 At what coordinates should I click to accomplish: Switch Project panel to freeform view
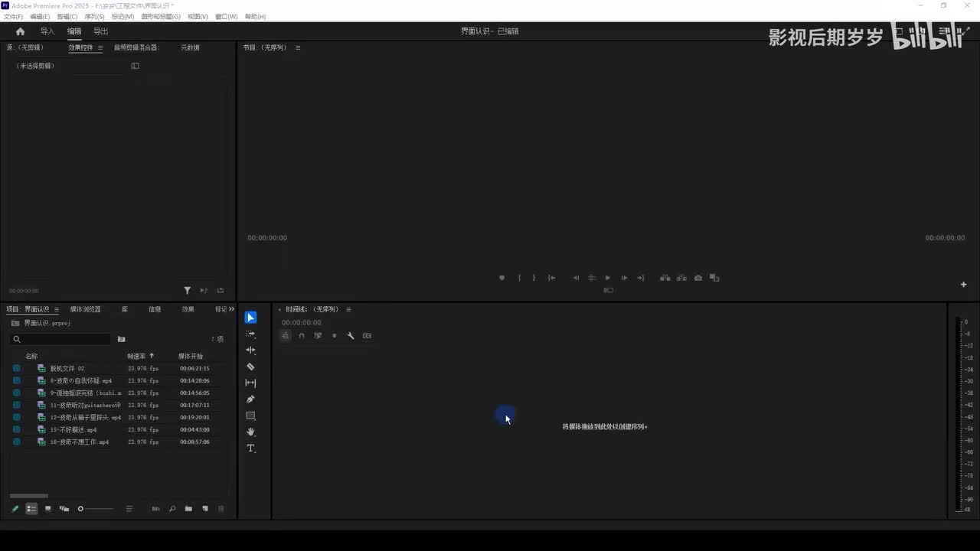[64, 509]
